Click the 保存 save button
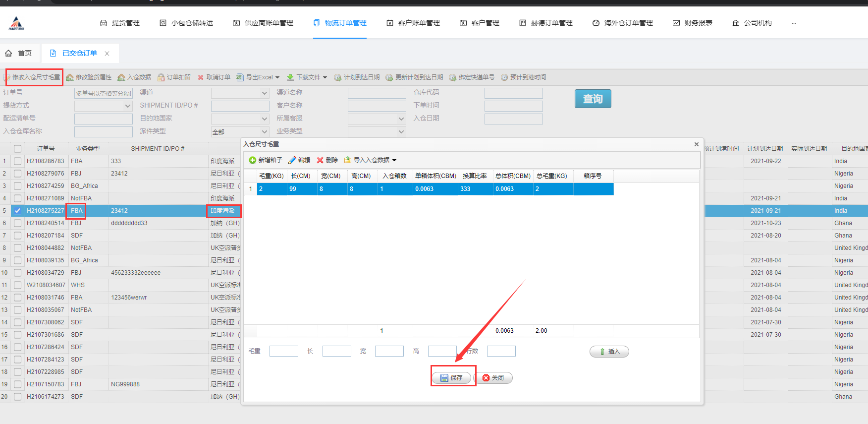Viewport: 868px width, 424px height. pos(451,378)
